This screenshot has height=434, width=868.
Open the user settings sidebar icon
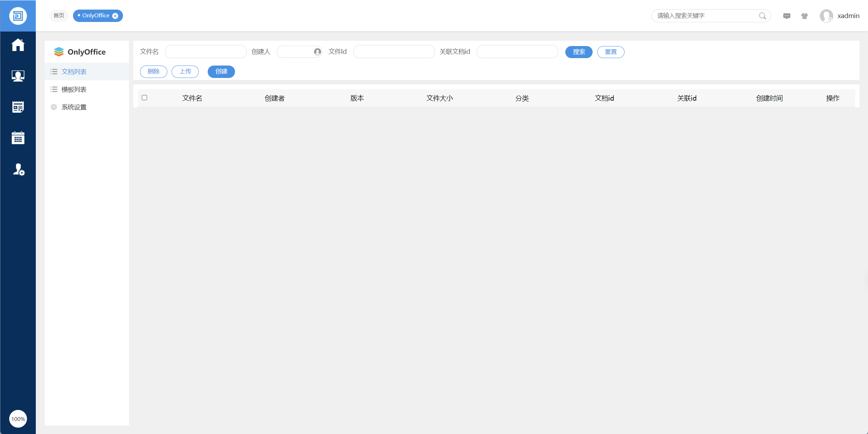pos(18,170)
